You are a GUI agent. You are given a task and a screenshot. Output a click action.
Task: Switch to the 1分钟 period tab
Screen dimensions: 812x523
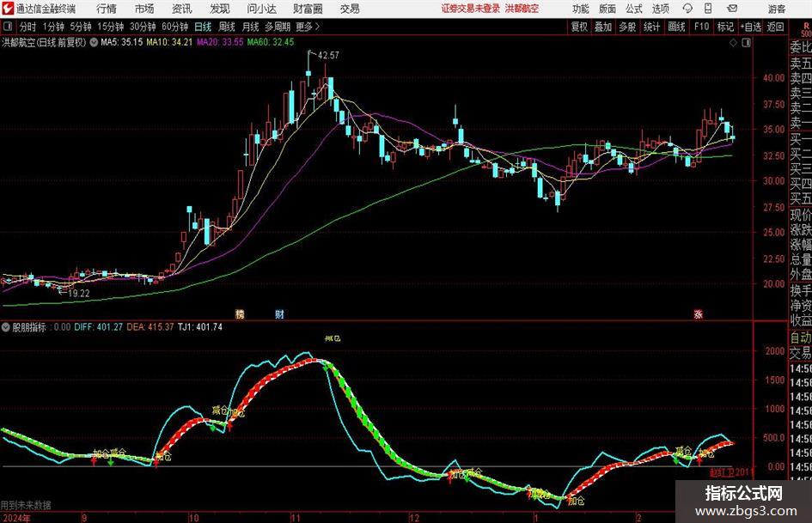[53, 27]
